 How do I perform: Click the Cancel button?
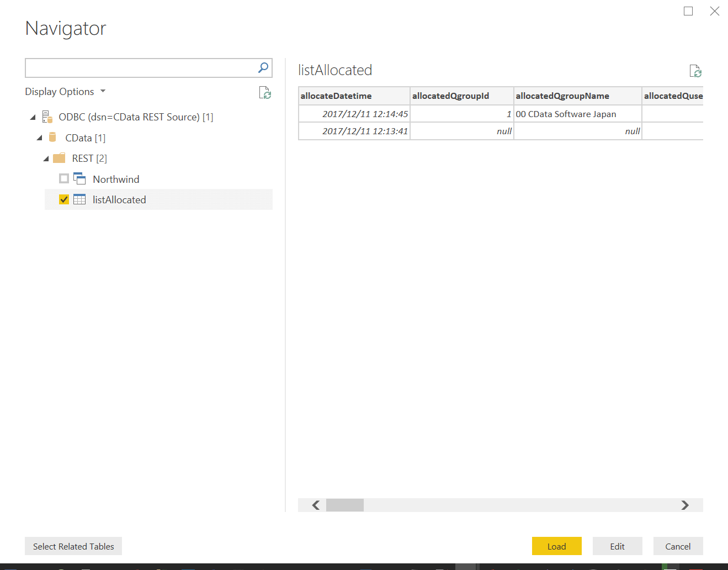(678, 546)
